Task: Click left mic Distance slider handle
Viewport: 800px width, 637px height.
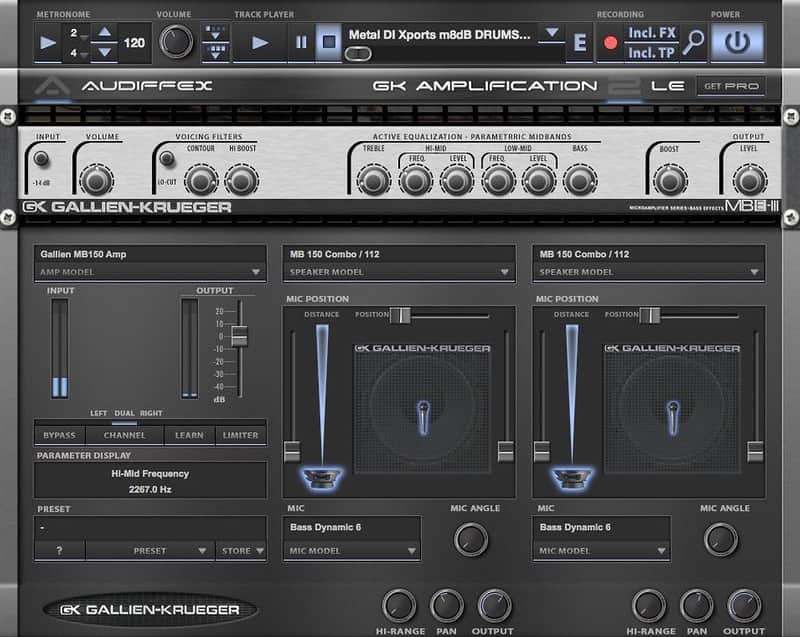Action: [292, 451]
